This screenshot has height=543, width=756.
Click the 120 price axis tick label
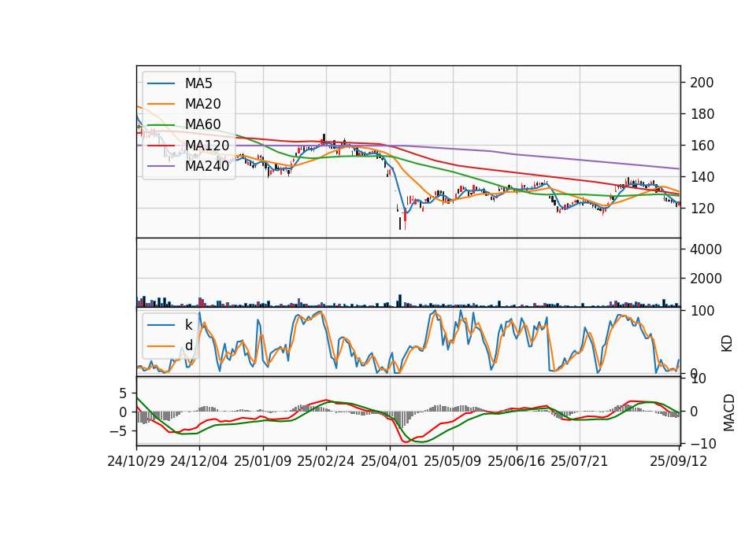pos(702,209)
